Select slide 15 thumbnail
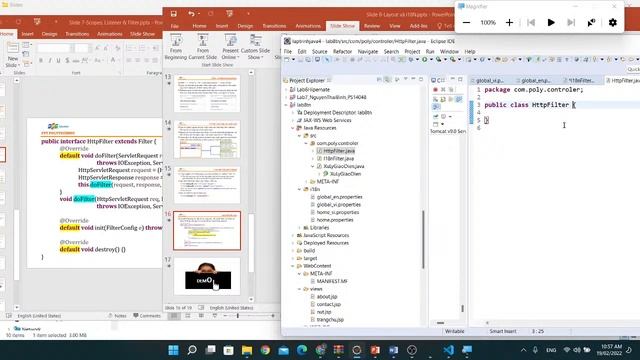 point(207,185)
